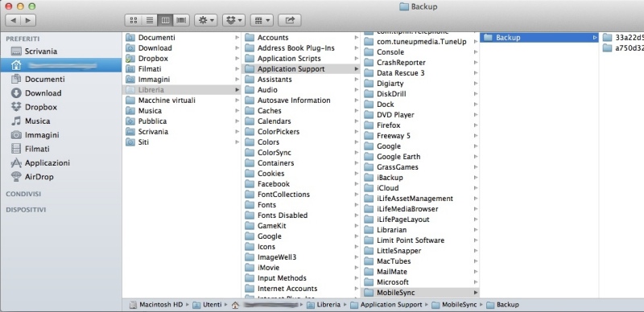
Task: Select the Containers folder
Action: 301,163
